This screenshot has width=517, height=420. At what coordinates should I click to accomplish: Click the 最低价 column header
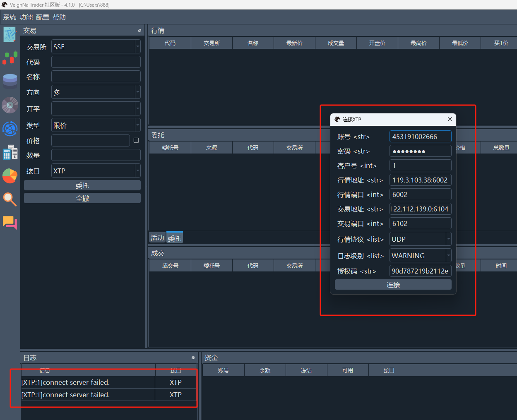coord(460,43)
